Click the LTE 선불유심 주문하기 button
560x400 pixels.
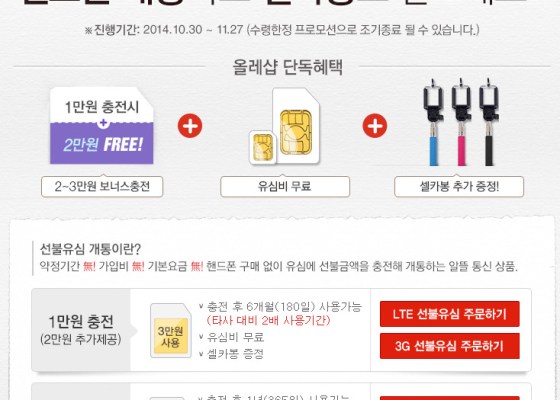[x=450, y=314]
